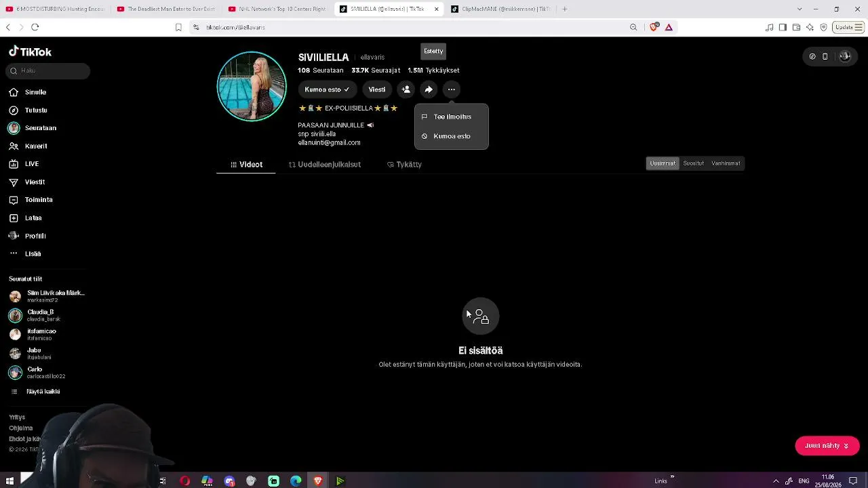Open Slim Liivik followed account
This screenshot has width=868, height=488.
[47, 296]
